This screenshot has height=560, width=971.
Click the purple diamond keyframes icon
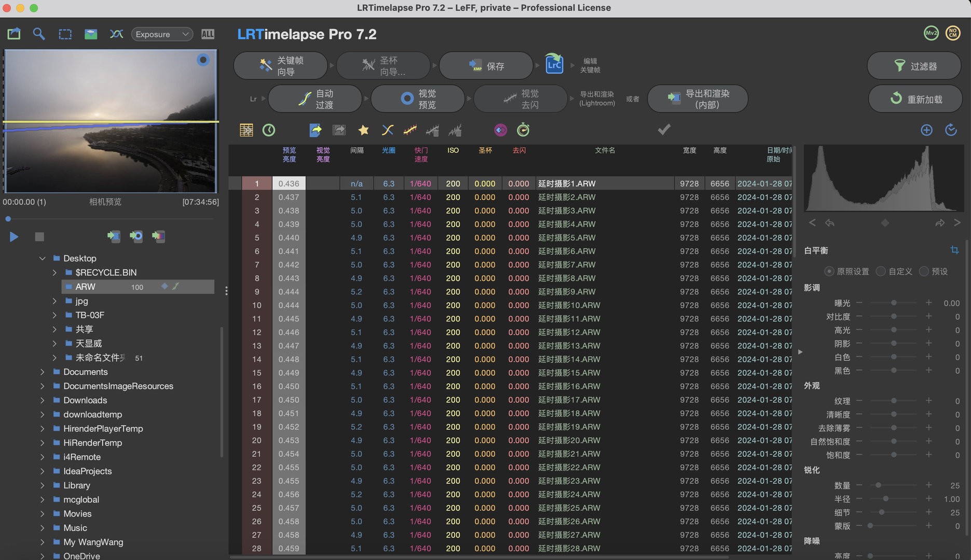pos(500,130)
